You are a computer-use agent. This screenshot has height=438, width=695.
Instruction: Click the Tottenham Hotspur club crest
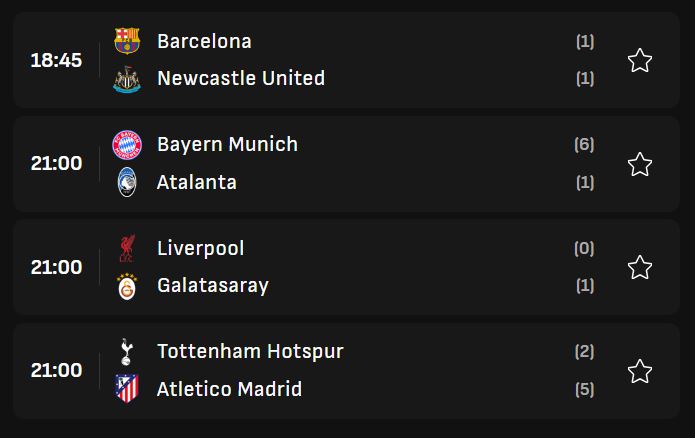coord(127,351)
